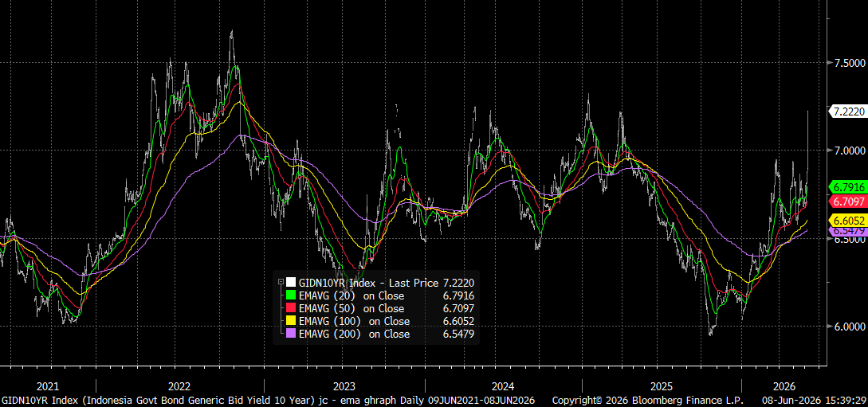Click the yellow EMAVG (100) legend swatch

click(291, 321)
